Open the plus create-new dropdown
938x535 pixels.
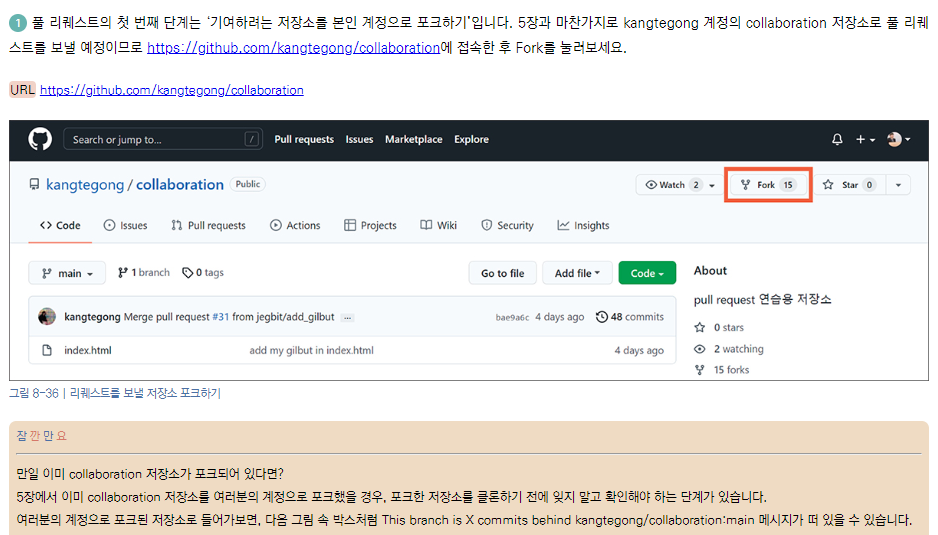tap(865, 139)
